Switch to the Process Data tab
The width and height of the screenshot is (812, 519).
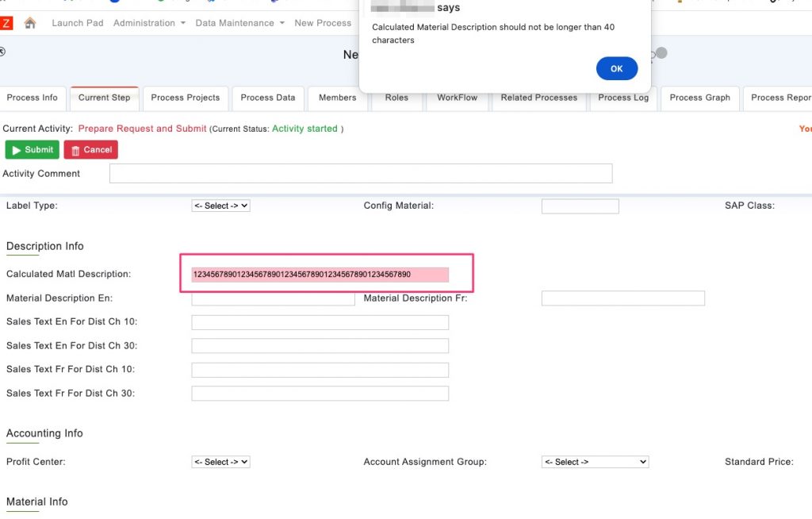pyautogui.click(x=267, y=98)
